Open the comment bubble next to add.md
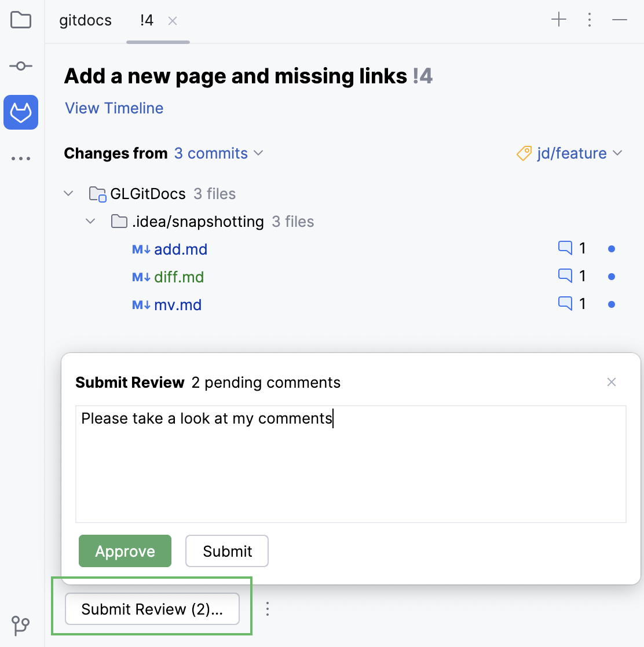Image resolution: width=644 pixels, height=647 pixels. [565, 248]
